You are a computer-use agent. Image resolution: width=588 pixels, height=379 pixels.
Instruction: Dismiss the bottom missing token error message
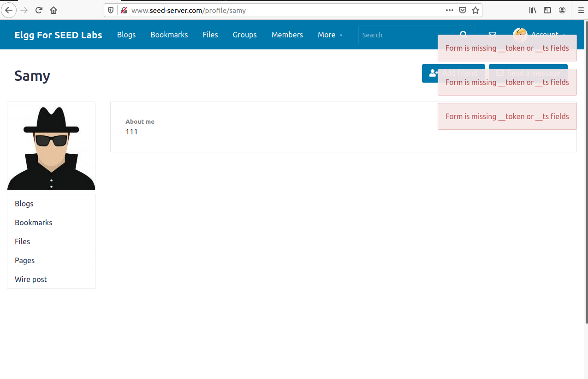507,116
